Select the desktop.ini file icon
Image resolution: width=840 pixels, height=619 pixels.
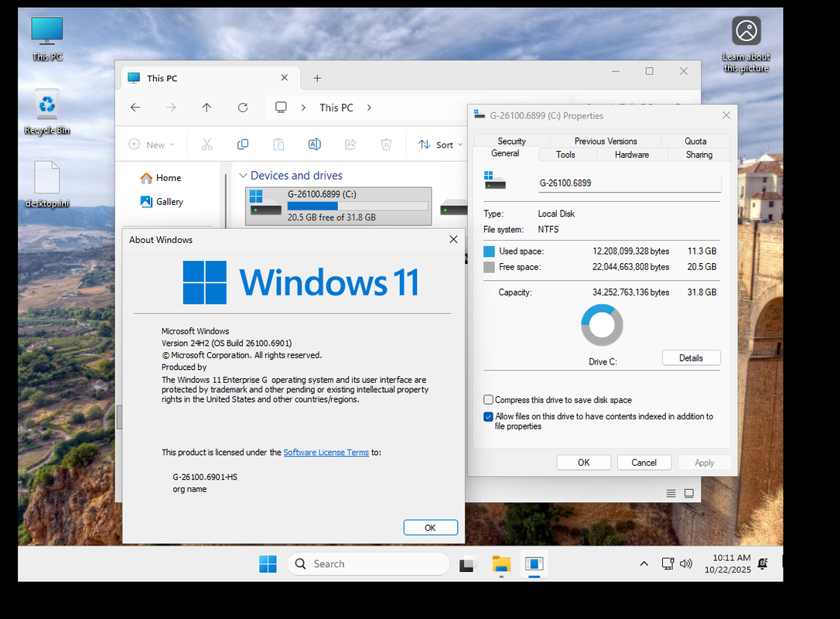[x=47, y=184]
